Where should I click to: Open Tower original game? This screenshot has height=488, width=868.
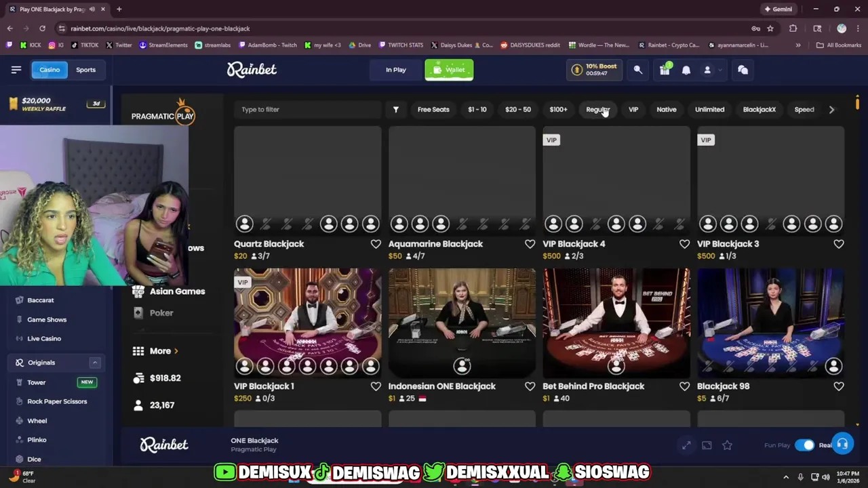point(37,382)
